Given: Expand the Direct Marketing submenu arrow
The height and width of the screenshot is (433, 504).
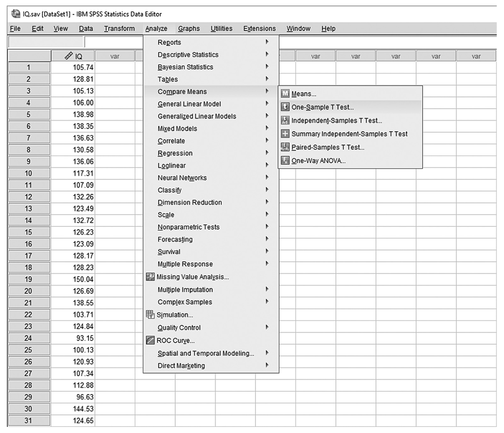Looking at the screenshot, I should tap(267, 365).
